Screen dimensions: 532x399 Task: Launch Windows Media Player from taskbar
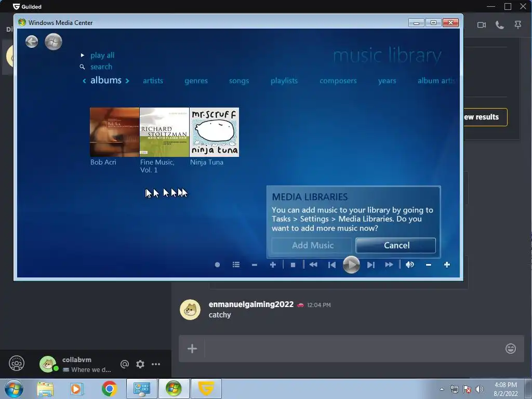pyautogui.click(x=77, y=389)
